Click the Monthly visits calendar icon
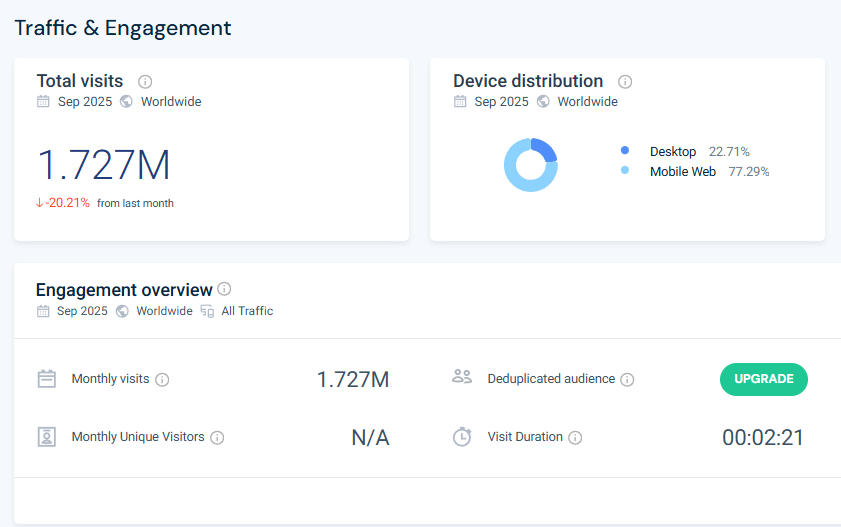Screen dimensions: 841x527 (x=46, y=379)
